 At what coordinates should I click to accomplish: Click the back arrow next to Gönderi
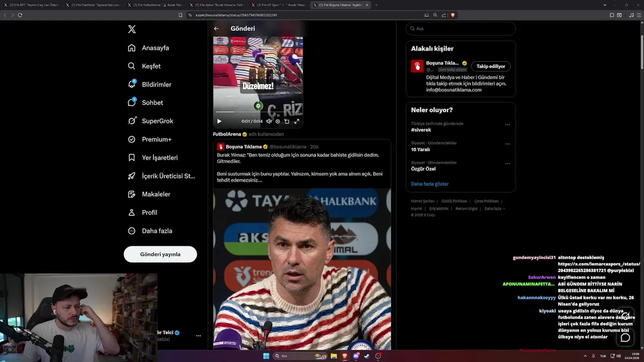coord(216,29)
